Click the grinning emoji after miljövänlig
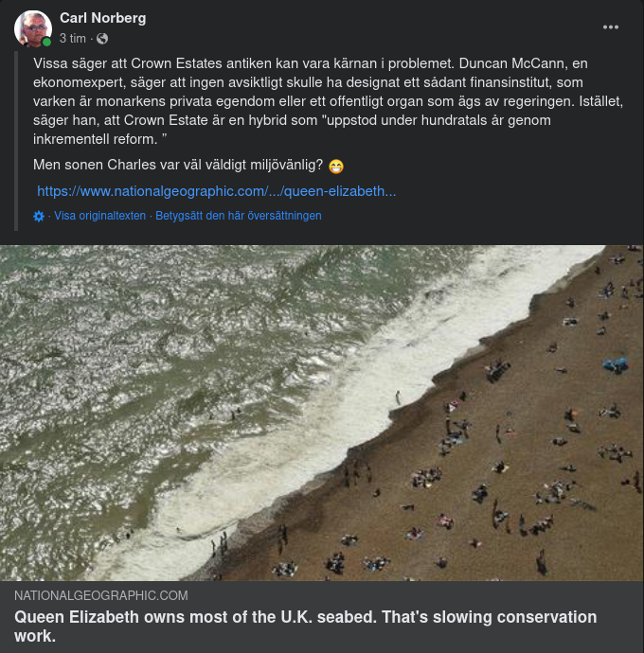Image resolution: width=644 pixels, height=653 pixels. tap(336, 167)
